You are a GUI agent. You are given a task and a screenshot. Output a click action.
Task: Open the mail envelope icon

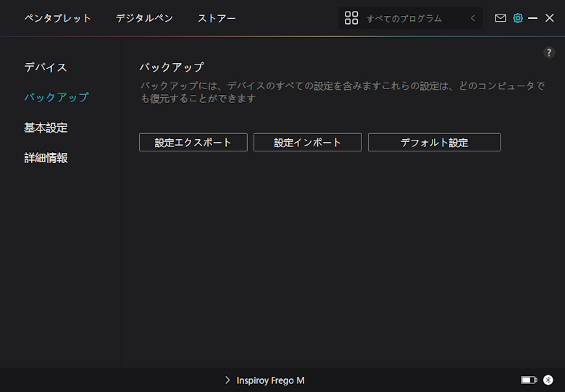[501, 18]
